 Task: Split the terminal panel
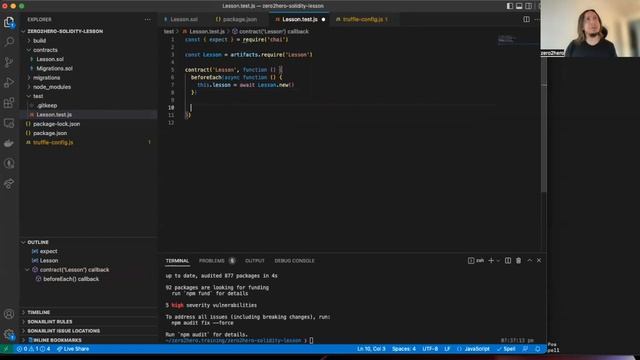click(x=508, y=260)
